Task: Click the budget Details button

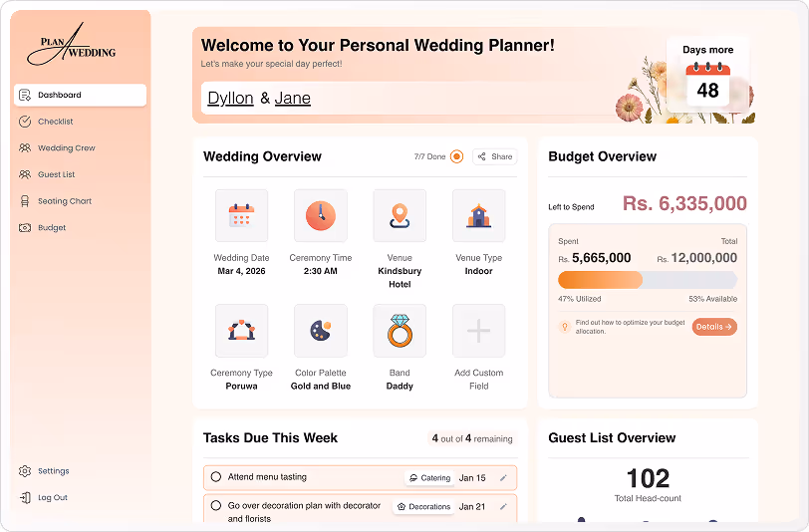Action: (714, 327)
